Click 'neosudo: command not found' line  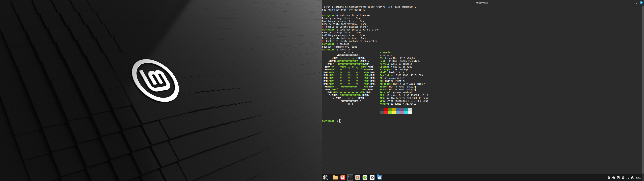(339, 47)
